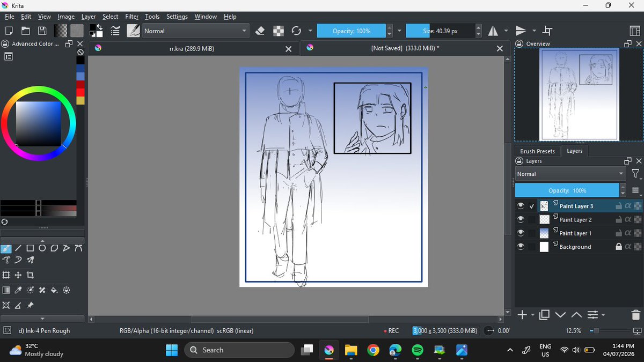Open the toolbar blending mode Normal dropdown
Viewport: 644px width, 362px height.
(196, 31)
